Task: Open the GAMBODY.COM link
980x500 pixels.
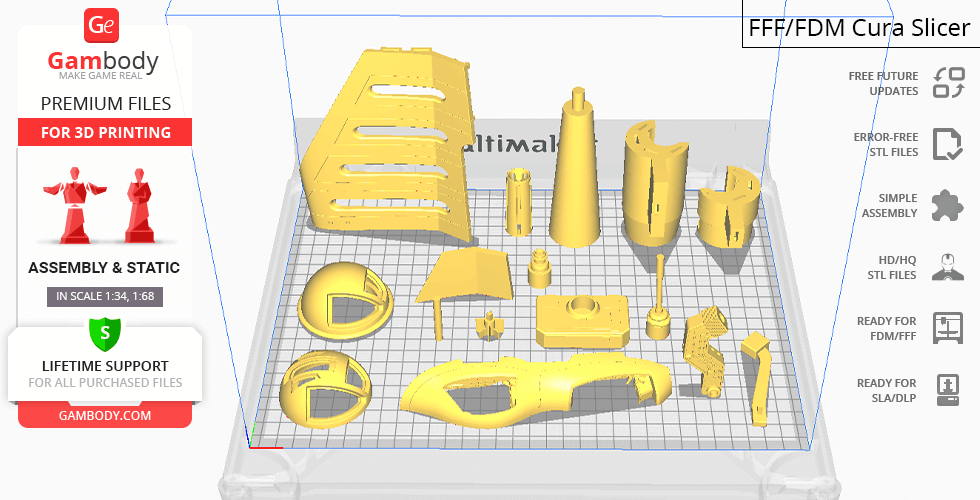Action: 105,414
